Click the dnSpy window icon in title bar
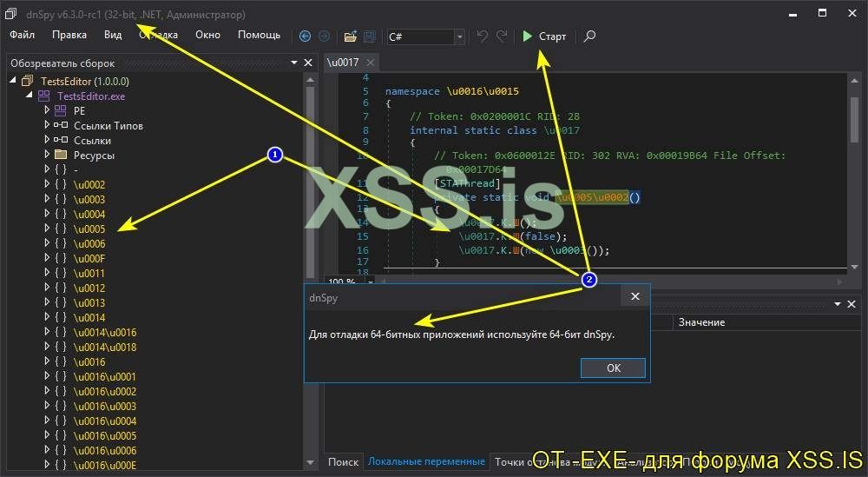Image resolution: width=868 pixels, height=477 pixels. coord(10,14)
